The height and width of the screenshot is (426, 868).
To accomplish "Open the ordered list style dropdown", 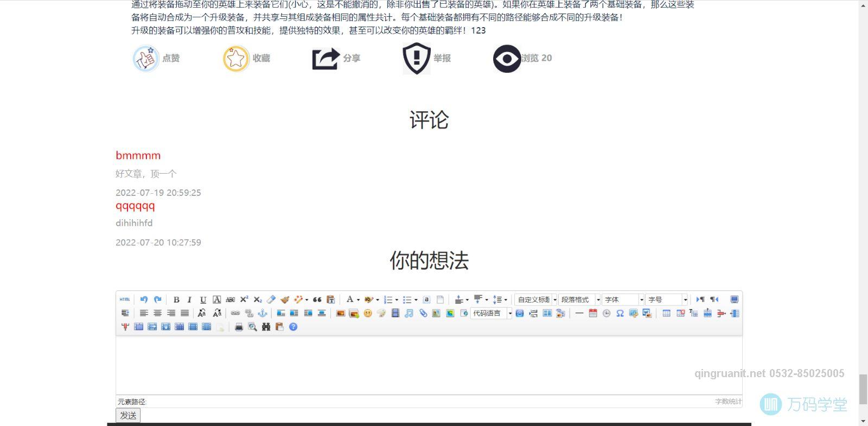I will pyautogui.click(x=397, y=300).
